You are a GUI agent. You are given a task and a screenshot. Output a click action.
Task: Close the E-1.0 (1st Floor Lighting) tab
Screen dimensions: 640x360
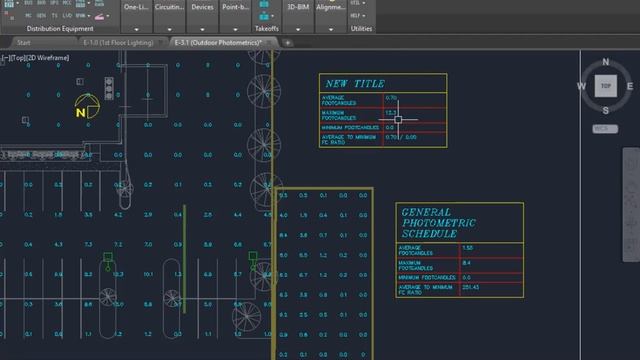(161, 42)
